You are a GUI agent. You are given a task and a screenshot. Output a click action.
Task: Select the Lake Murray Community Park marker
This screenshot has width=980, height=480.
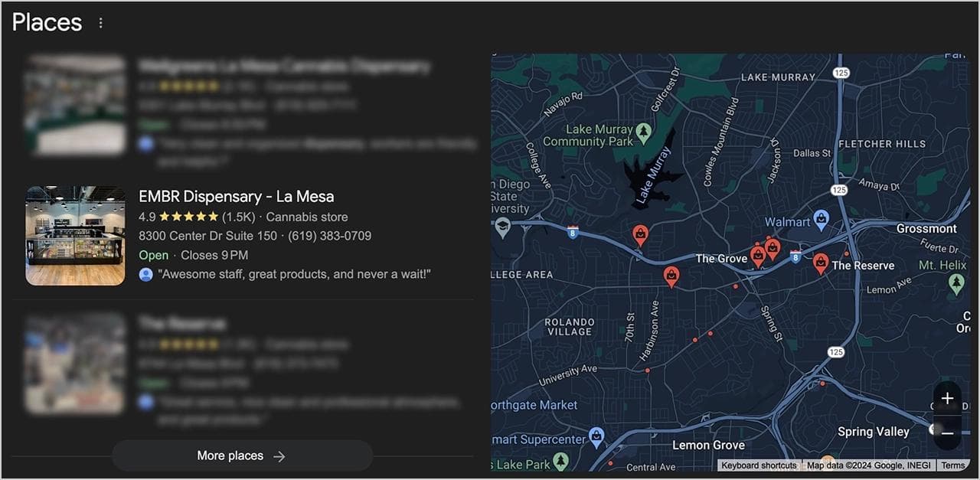643,132
